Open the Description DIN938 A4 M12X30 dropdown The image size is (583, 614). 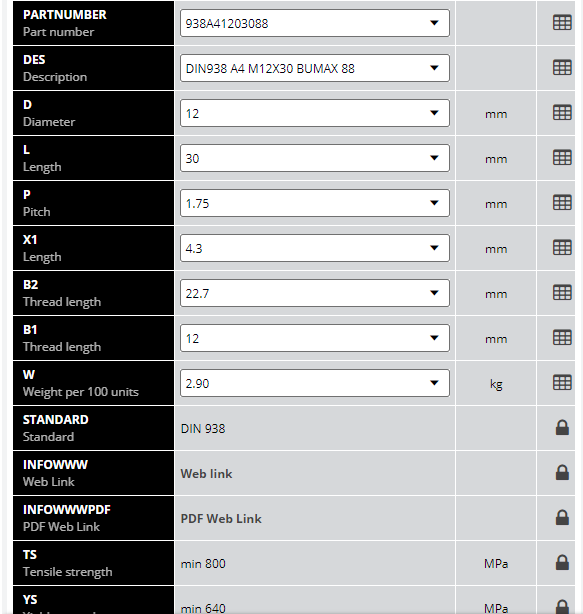[315, 68]
